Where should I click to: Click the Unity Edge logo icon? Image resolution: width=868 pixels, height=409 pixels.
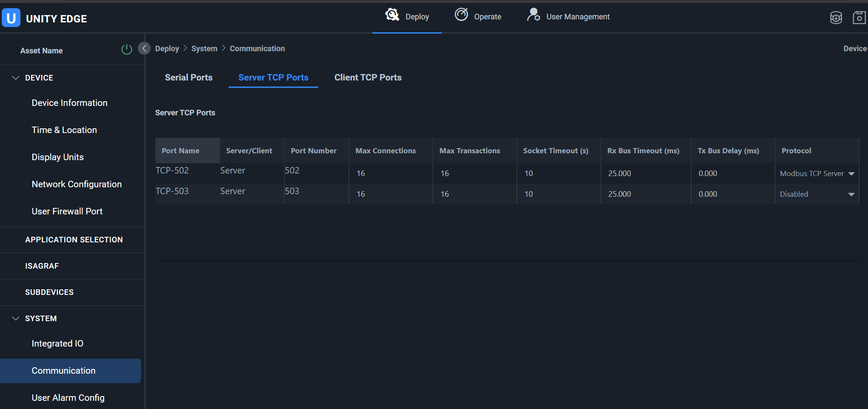click(11, 18)
